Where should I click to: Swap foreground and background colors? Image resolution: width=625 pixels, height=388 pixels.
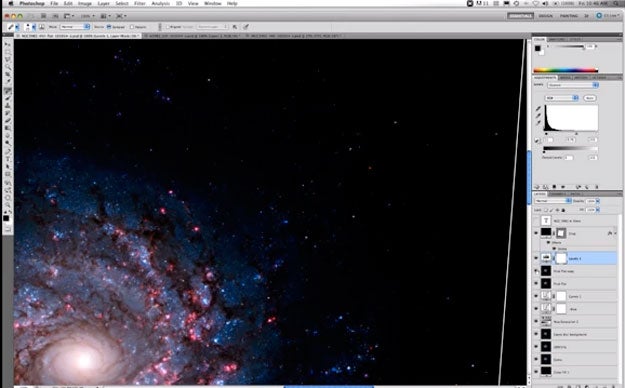[x=10, y=212]
